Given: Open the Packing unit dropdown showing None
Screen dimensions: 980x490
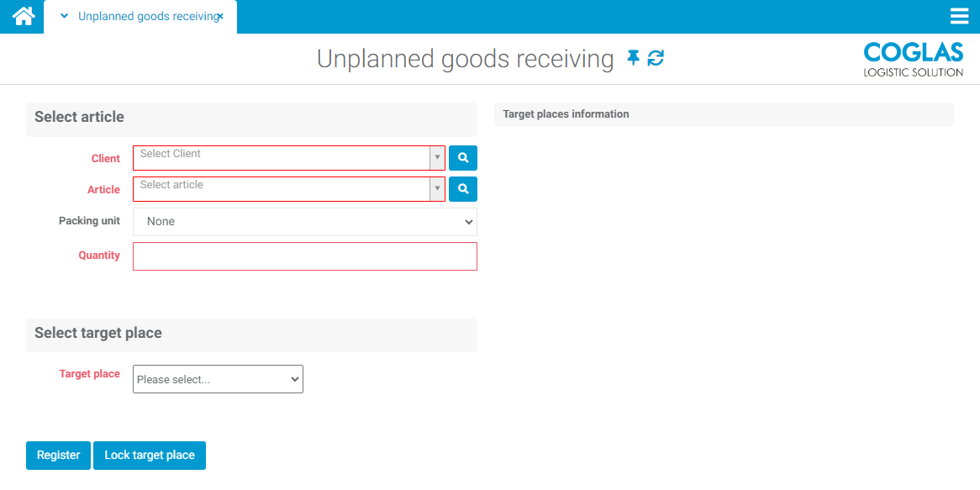Looking at the screenshot, I should point(304,221).
